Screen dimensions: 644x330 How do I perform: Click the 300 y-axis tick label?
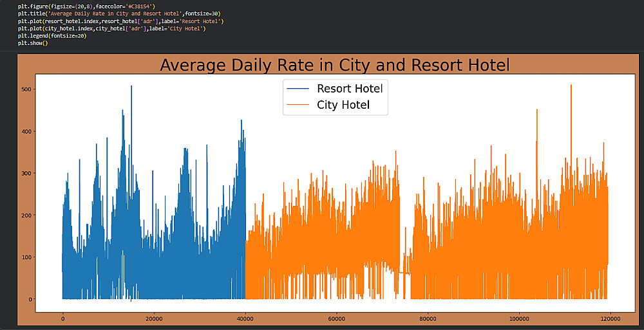click(28, 173)
